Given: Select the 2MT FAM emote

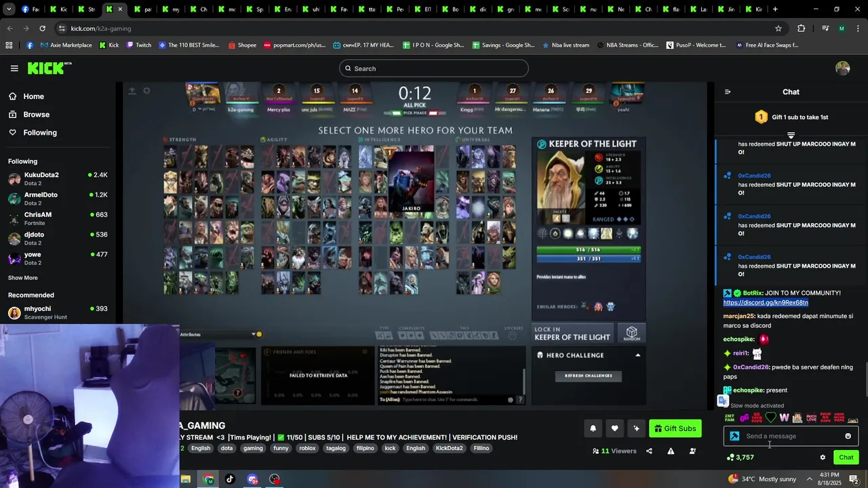Looking at the screenshot, I should [730, 418].
